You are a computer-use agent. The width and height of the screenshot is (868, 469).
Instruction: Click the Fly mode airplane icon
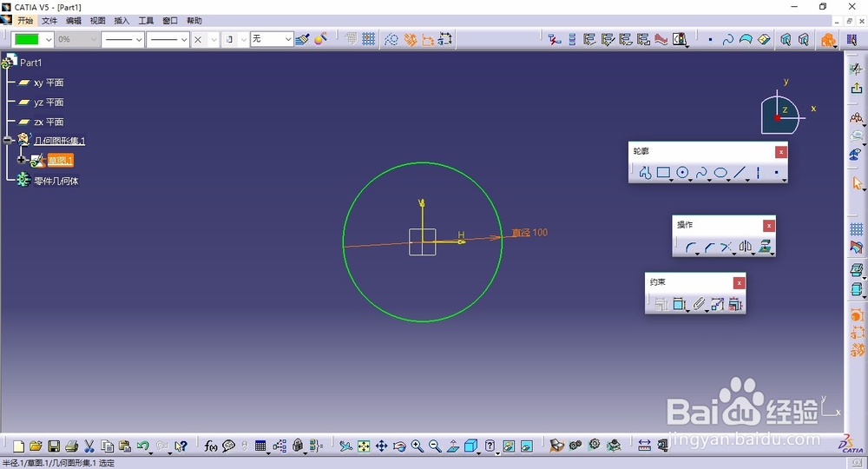tap(346, 446)
